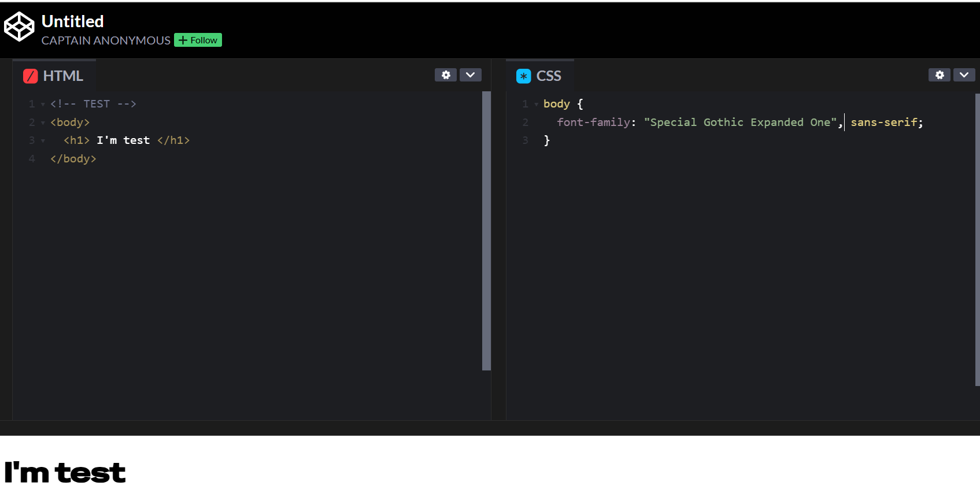
Task: Expand the HTML editor dropdown chevron
Action: pyautogui.click(x=471, y=75)
